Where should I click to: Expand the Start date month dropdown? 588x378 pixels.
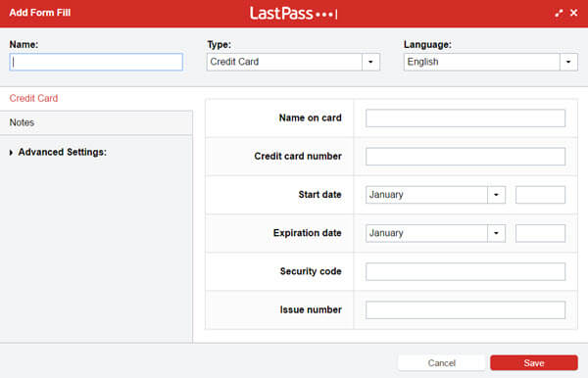[496, 195]
